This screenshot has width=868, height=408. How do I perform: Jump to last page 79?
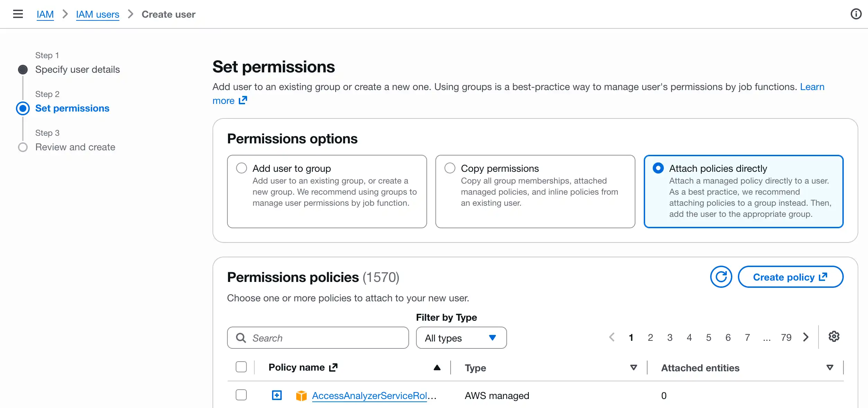pos(786,337)
